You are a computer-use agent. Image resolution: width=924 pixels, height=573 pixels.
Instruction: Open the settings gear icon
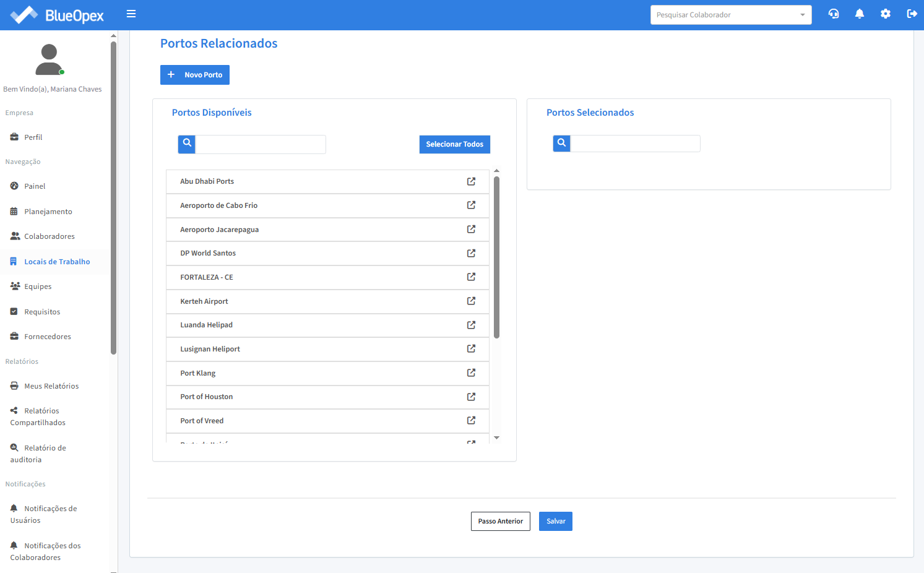[x=886, y=14]
